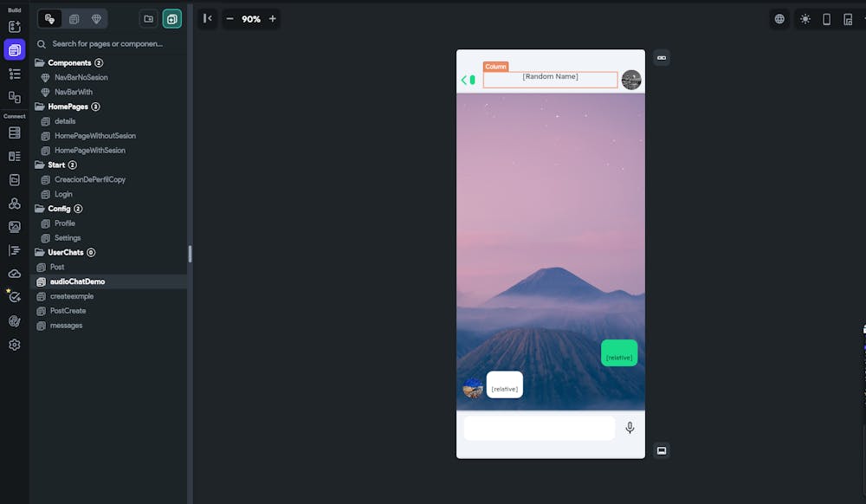The height and width of the screenshot is (504, 866).
Task: Click the microphone icon in preview
Action: point(630,428)
